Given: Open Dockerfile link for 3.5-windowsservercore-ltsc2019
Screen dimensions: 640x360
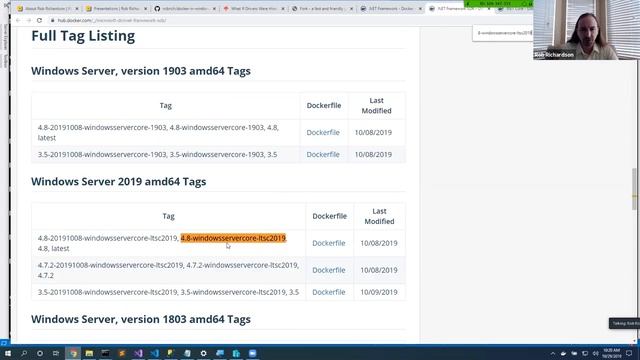Looking at the screenshot, I should coord(329,292).
